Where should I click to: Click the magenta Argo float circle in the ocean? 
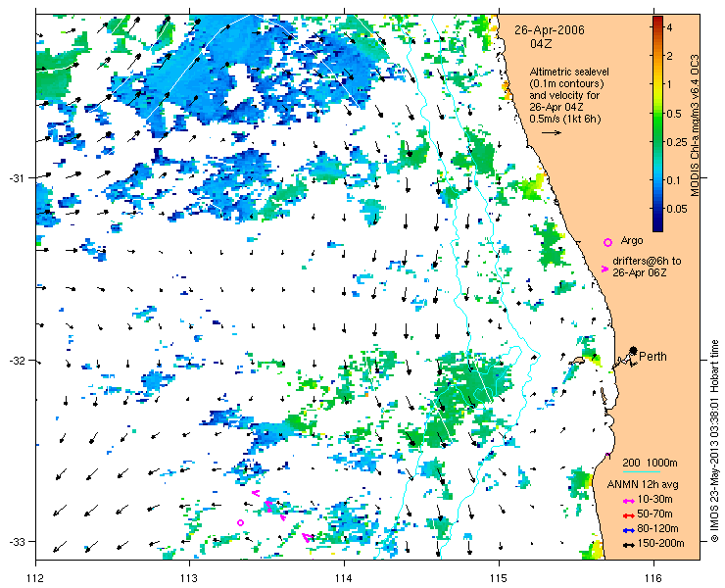pyautogui.click(x=240, y=522)
